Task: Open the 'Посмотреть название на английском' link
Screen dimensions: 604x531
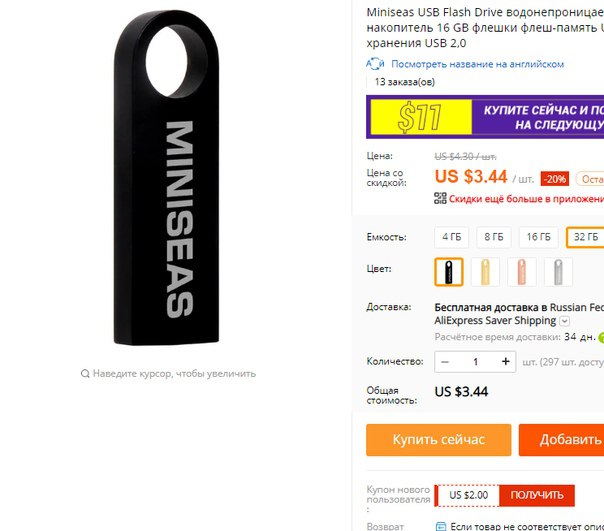Action: pos(477,64)
